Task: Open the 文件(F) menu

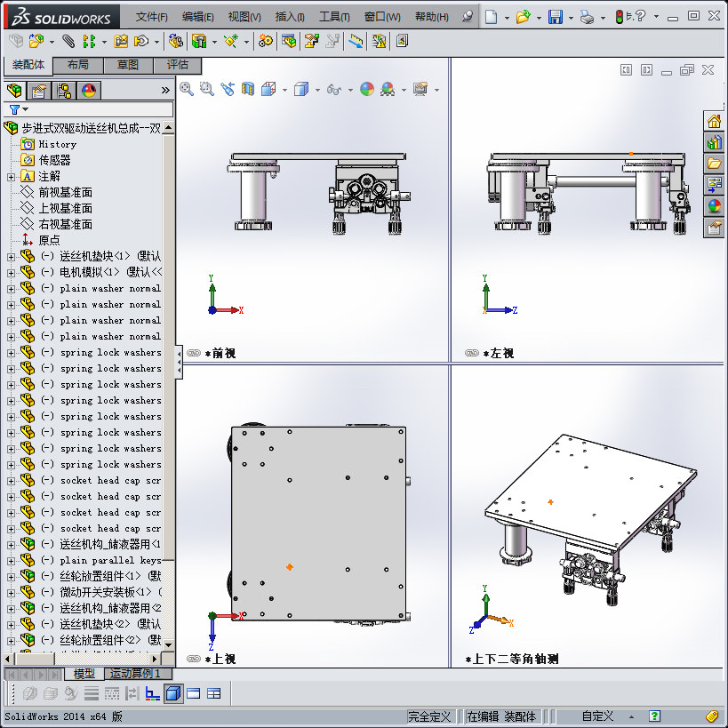Action: (151, 17)
